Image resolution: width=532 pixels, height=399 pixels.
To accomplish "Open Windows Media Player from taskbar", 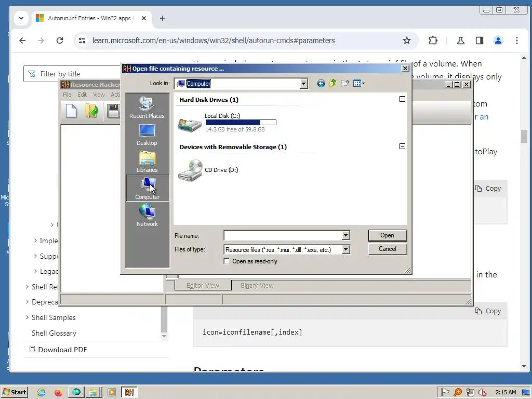I will [x=111, y=393].
